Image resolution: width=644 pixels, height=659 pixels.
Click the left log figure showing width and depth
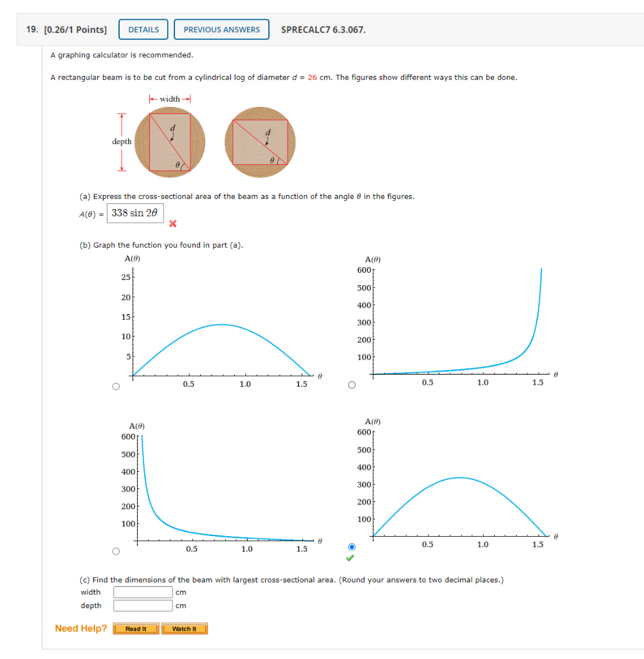159,136
